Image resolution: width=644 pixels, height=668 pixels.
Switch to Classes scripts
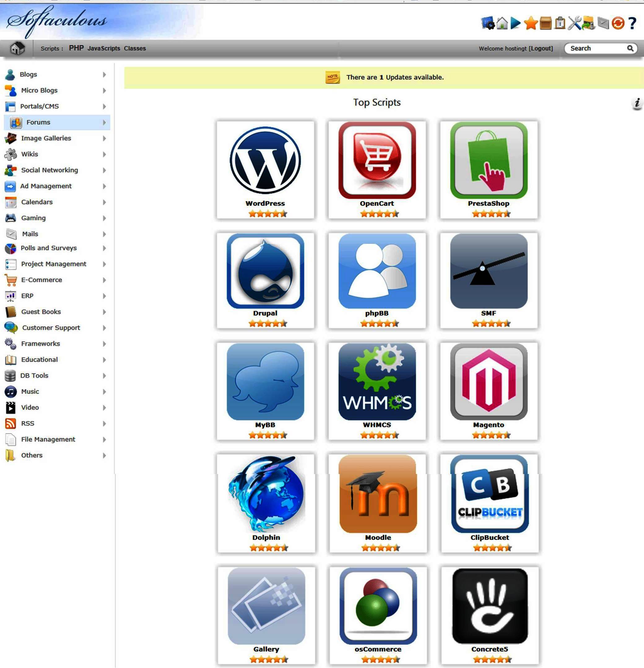[135, 48]
